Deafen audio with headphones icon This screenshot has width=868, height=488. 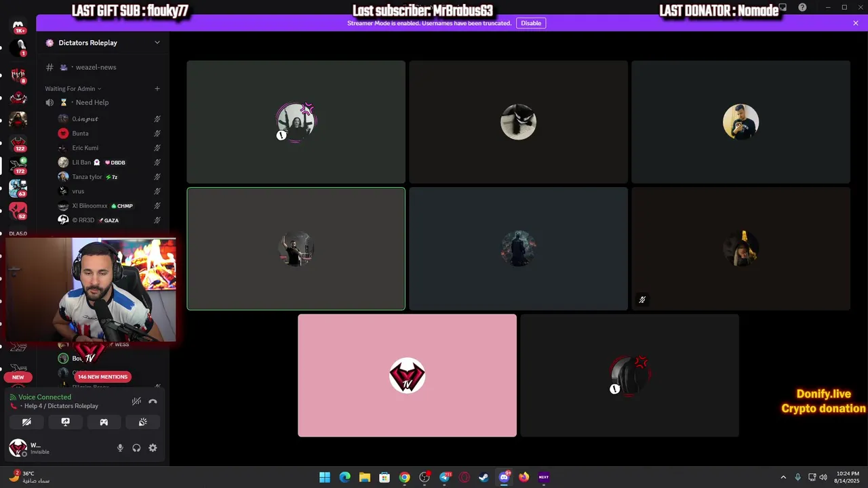(136, 448)
